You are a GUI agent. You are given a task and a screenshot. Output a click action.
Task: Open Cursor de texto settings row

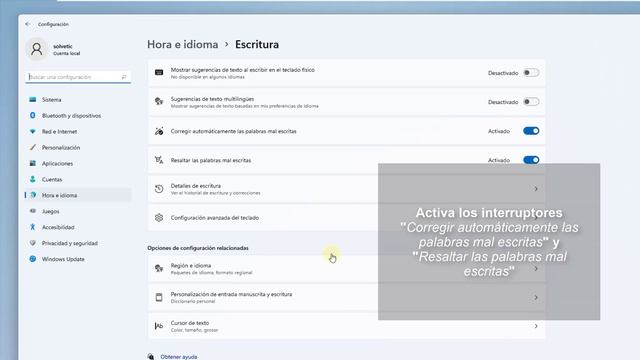tap(347, 326)
